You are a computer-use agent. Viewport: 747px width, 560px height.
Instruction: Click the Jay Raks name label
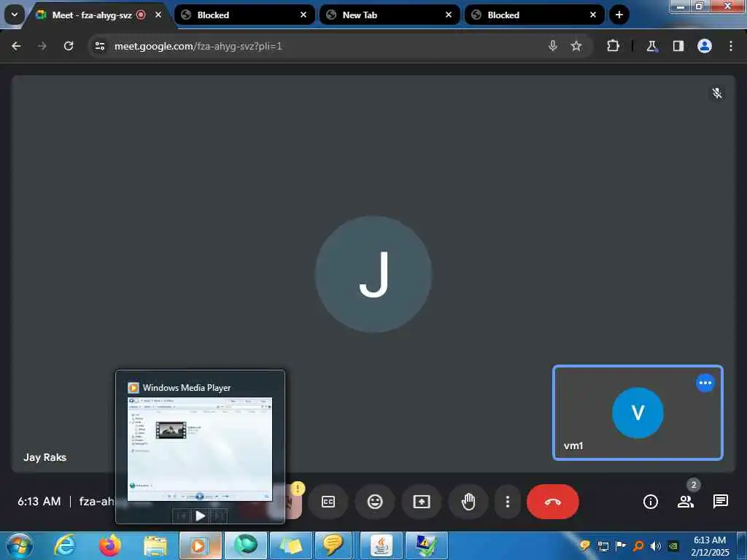(44, 457)
